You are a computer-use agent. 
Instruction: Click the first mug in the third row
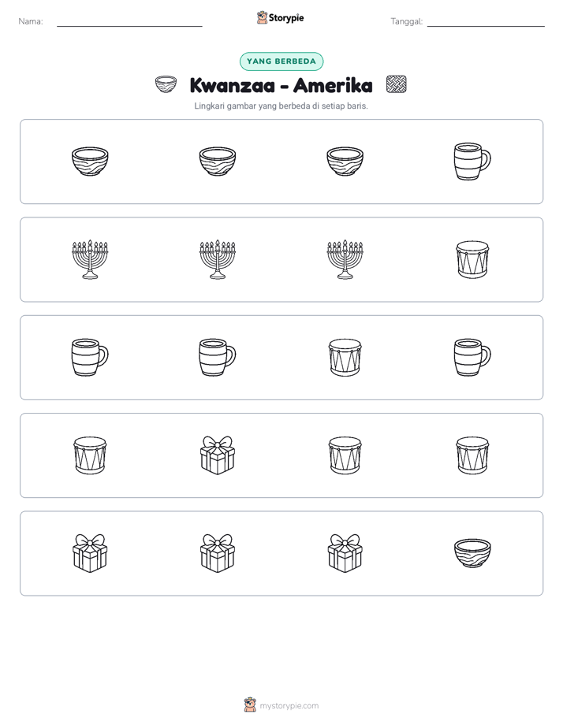click(x=90, y=357)
